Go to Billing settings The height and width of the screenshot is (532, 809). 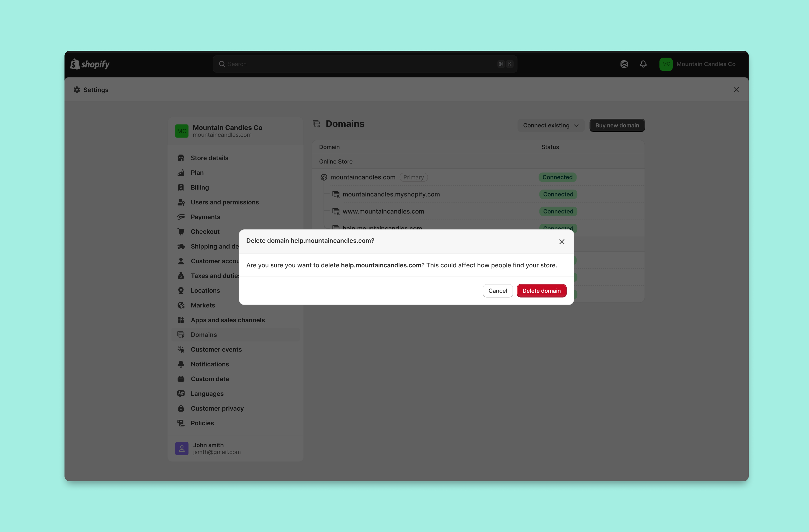(236, 187)
